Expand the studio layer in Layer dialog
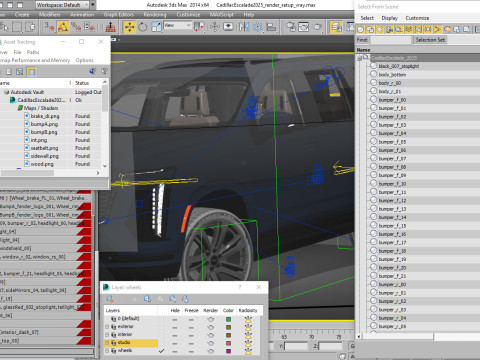 107,343
